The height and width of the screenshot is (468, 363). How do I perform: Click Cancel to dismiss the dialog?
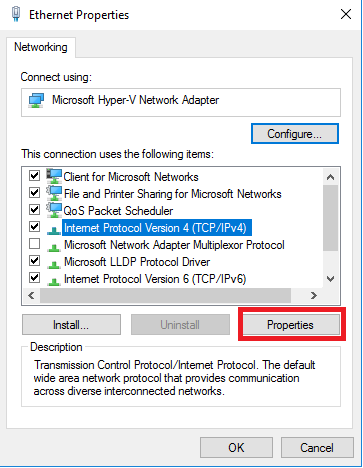pyautogui.click(x=317, y=448)
